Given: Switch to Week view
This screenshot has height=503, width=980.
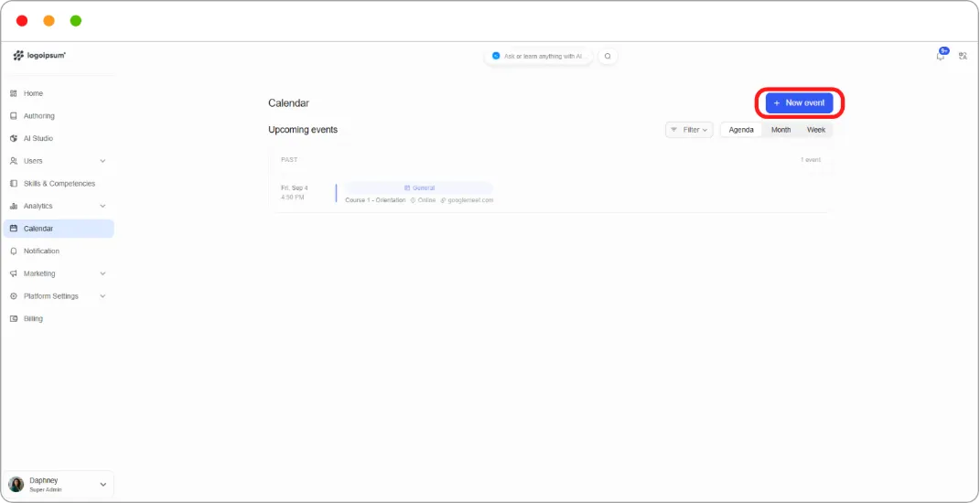Looking at the screenshot, I should (815, 130).
